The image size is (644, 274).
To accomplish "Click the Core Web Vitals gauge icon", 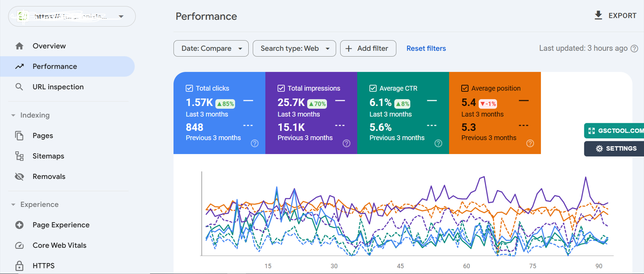I will pos(19,245).
